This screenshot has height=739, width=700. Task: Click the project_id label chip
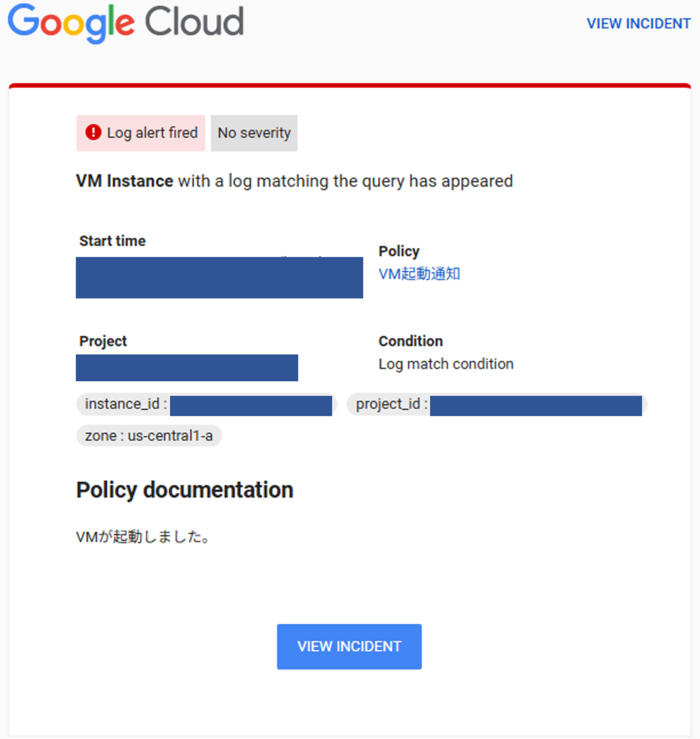point(497,405)
